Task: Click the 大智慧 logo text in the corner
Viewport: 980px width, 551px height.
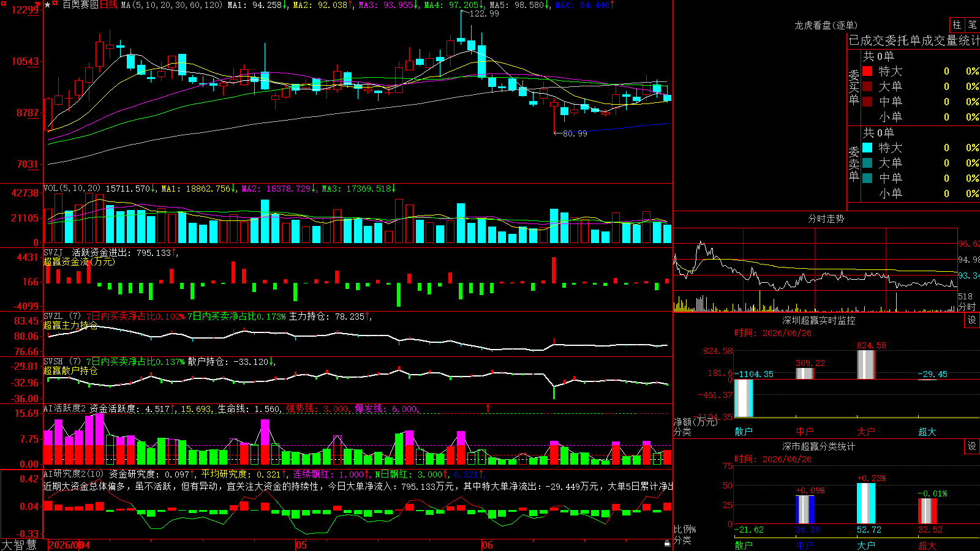Action: coord(19,545)
